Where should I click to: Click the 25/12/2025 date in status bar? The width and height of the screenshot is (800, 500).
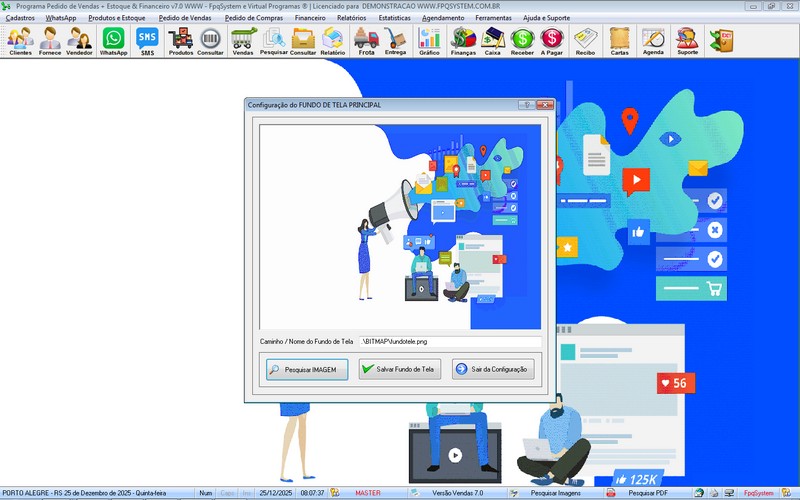coord(276,493)
